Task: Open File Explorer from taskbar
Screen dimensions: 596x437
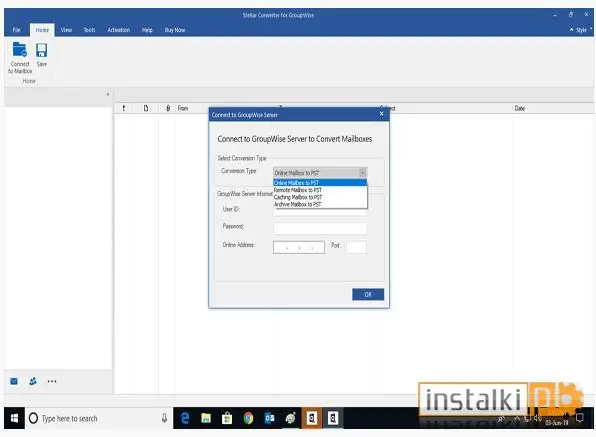Action: tap(206, 418)
